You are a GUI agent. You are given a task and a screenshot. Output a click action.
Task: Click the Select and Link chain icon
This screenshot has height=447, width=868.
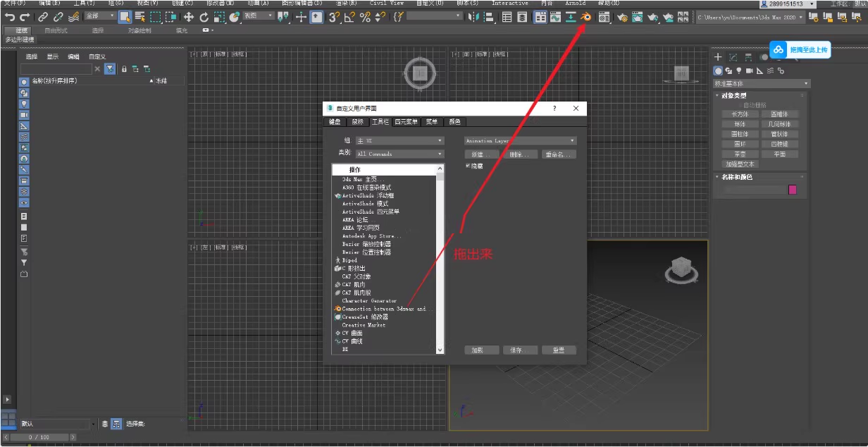tap(44, 17)
